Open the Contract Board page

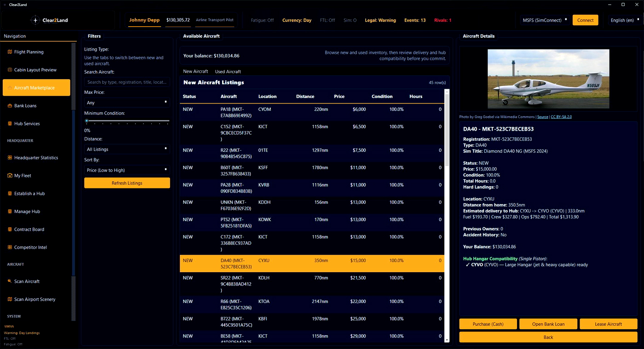(36, 229)
